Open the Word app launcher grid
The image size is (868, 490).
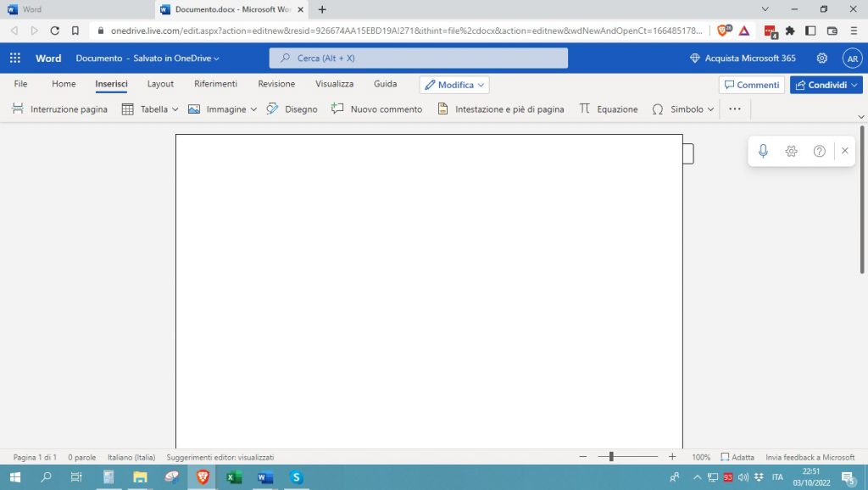pos(15,58)
